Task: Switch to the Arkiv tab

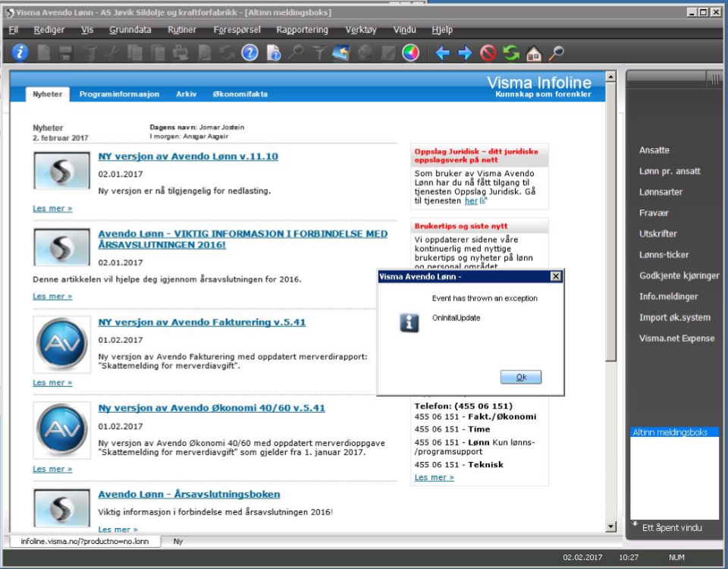Action: coord(187,94)
